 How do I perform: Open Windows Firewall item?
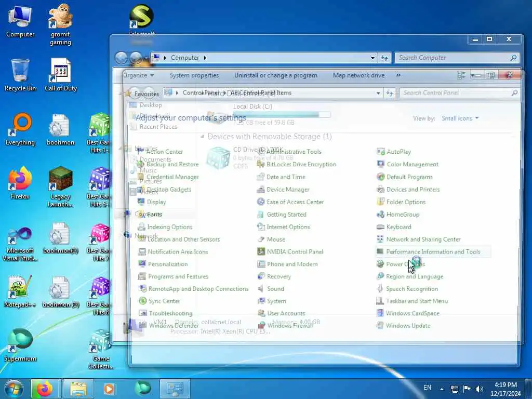[x=285, y=325]
